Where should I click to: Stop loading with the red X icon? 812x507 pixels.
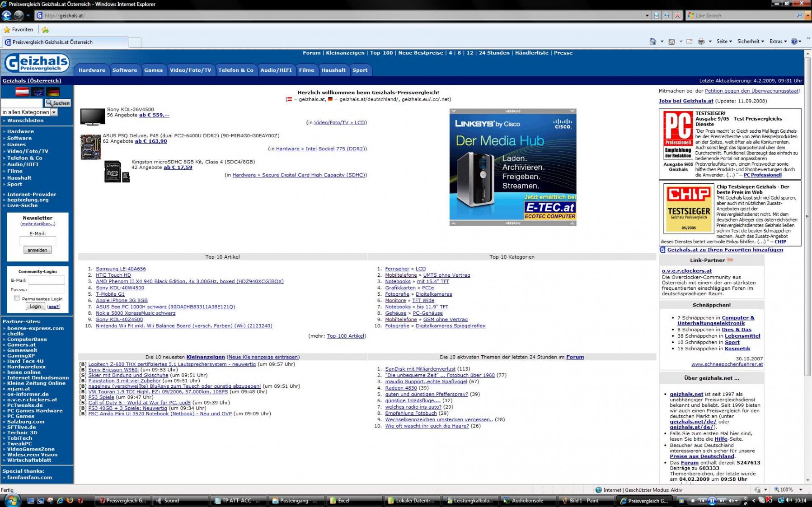tap(677, 15)
